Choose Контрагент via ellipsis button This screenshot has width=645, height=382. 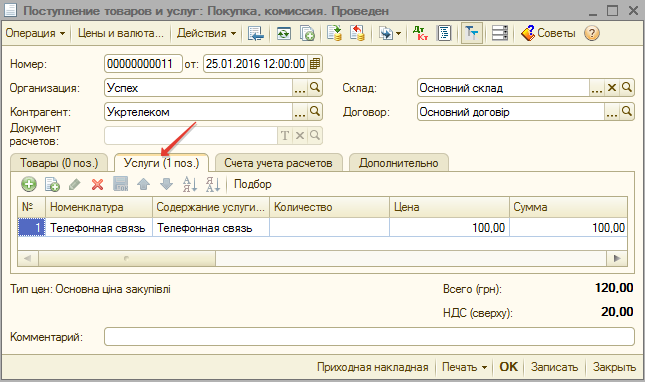tap(300, 111)
